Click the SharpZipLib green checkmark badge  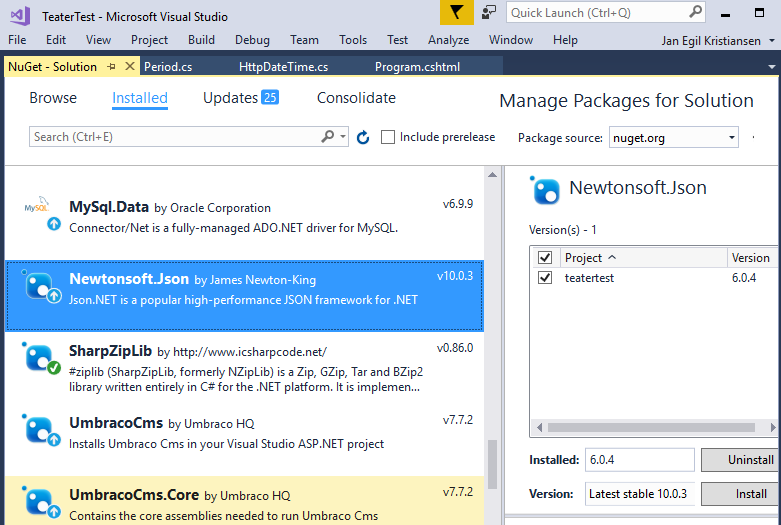point(54,369)
